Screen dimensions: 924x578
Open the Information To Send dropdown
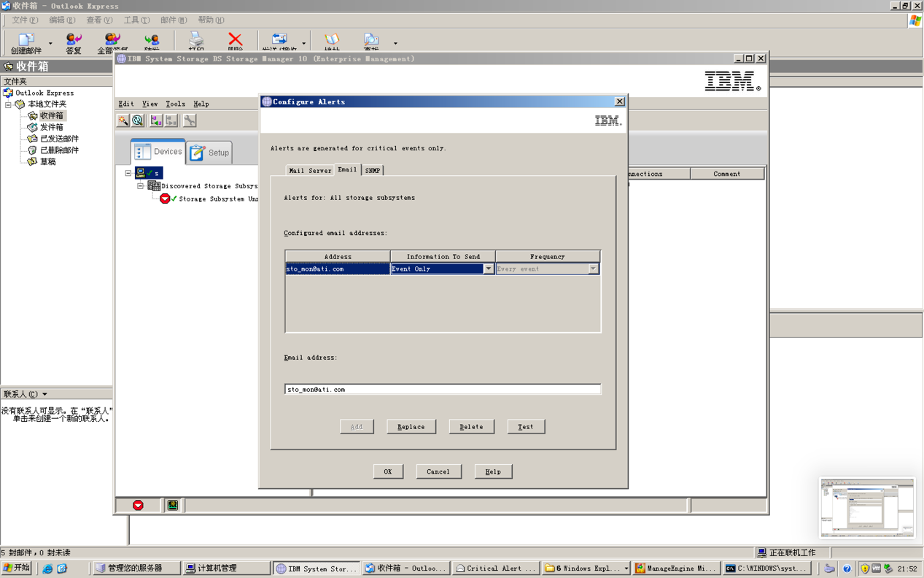click(488, 269)
